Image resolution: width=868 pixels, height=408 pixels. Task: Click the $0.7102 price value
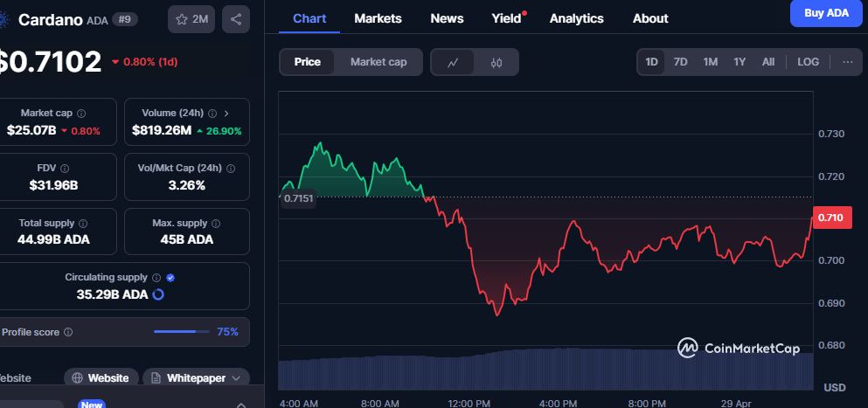tap(50, 61)
